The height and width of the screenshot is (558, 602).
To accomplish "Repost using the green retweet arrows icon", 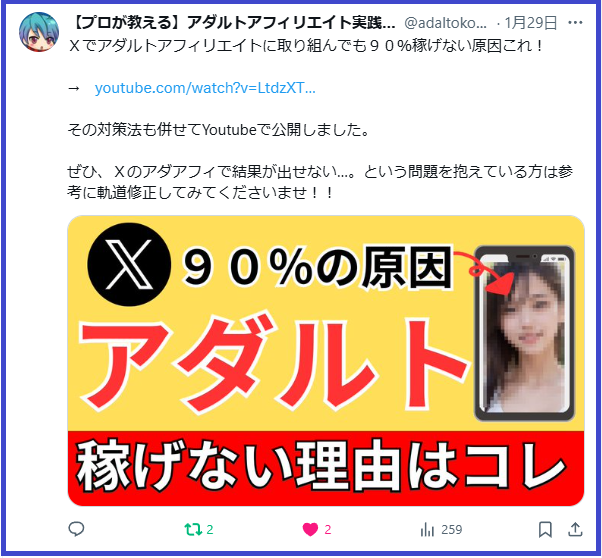I will [x=193, y=529].
